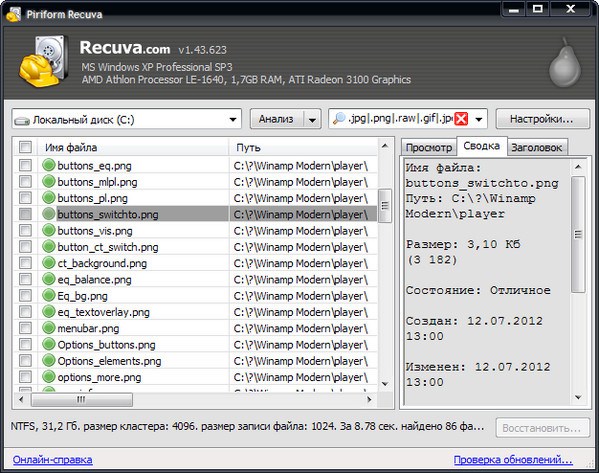The width and height of the screenshot is (599, 473).
Task: Click the green status icon for buttons_vis.png
Action: (x=49, y=230)
